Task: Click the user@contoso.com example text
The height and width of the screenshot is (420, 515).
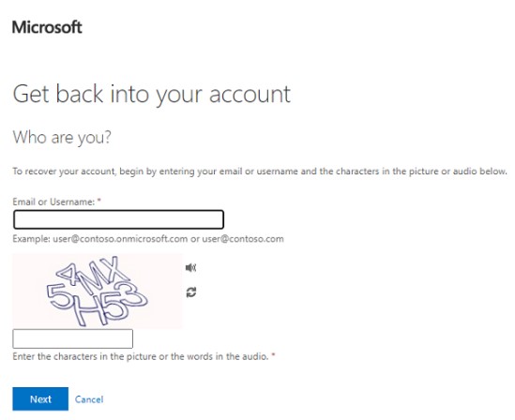Action: click(243, 239)
